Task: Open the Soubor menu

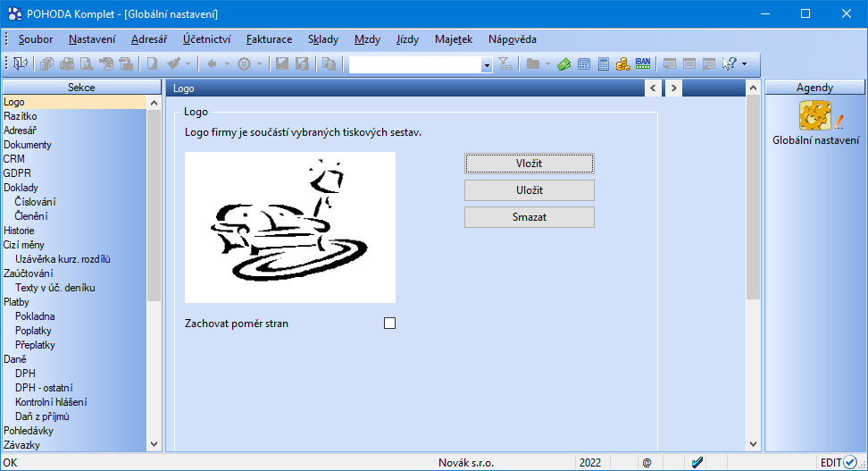Action: 36,39
